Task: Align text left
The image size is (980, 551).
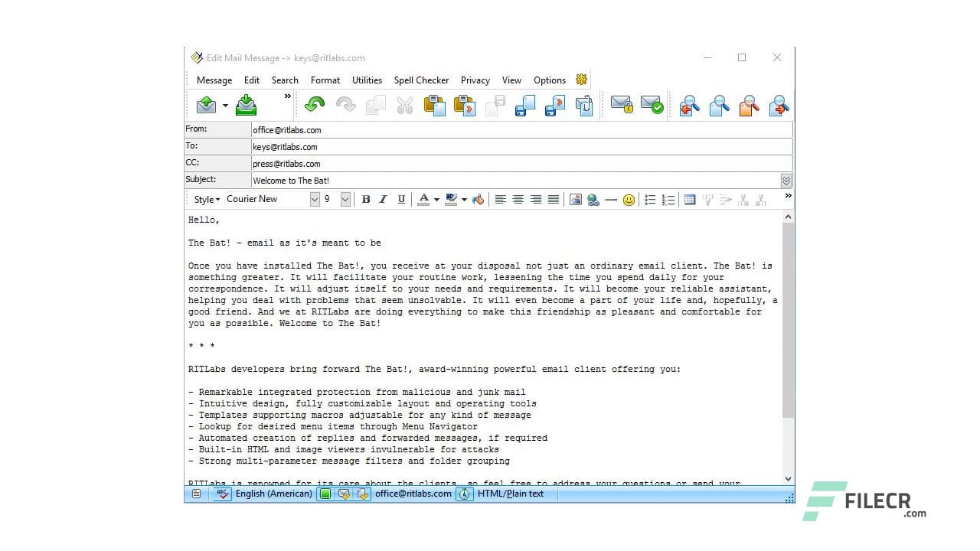Action: tap(501, 199)
